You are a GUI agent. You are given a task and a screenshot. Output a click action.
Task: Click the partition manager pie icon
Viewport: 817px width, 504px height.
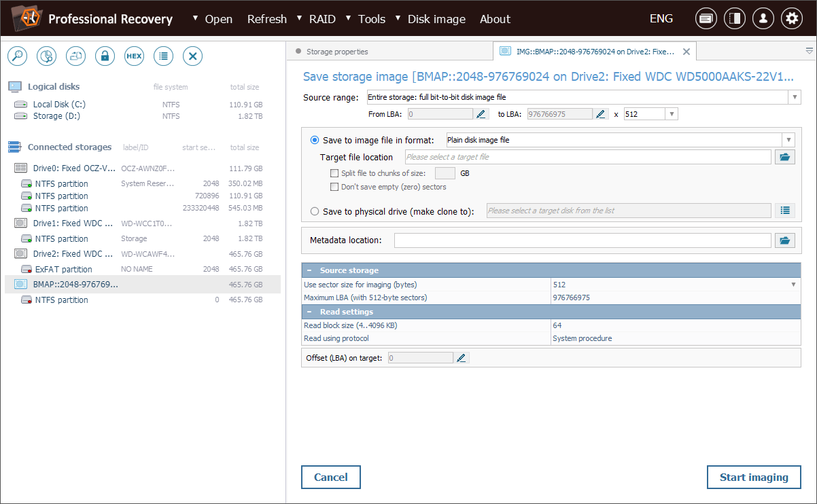tap(46, 56)
